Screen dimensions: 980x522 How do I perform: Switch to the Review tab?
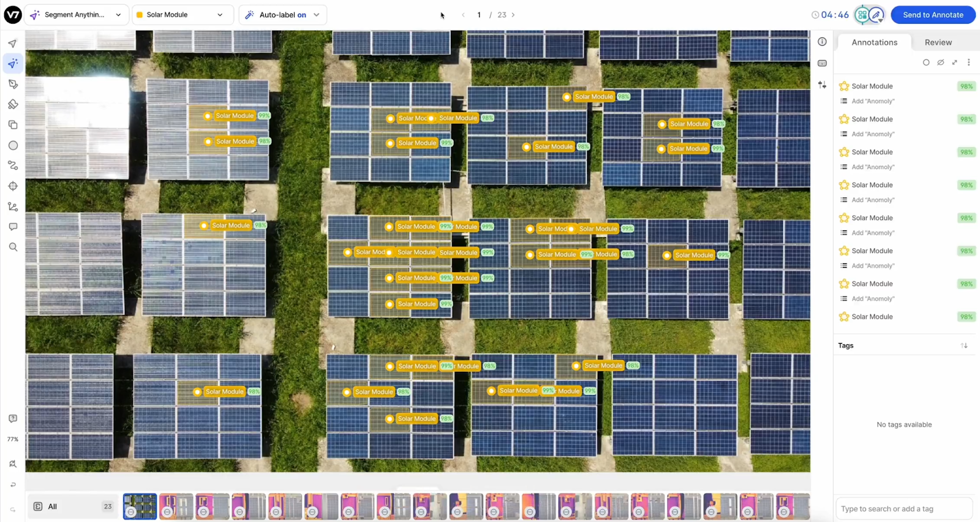pyautogui.click(x=938, y=42)
